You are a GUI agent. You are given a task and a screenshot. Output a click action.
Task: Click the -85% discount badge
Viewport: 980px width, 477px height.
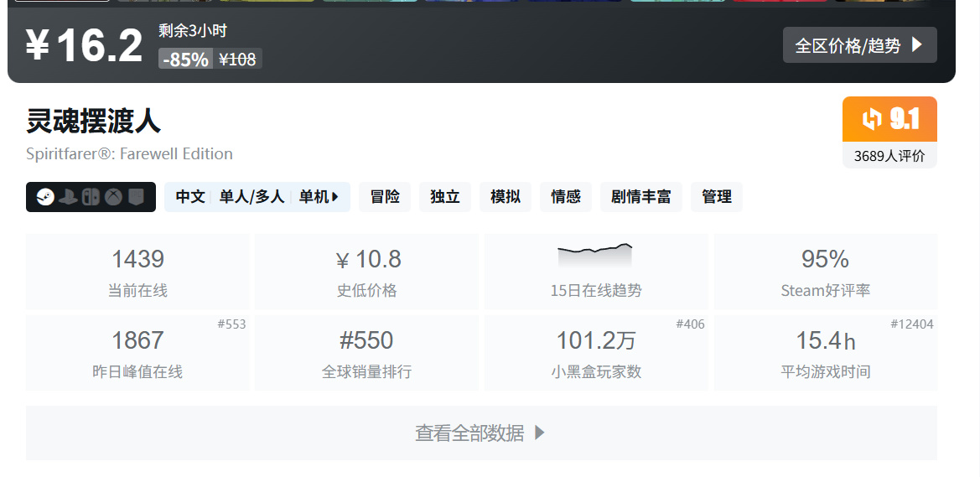(185, 59)
